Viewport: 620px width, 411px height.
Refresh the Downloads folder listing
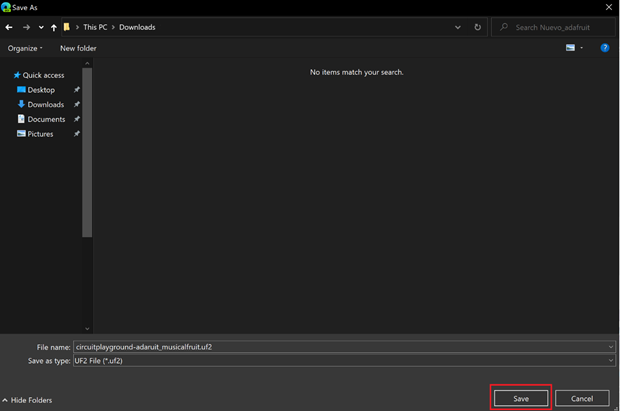478,27
